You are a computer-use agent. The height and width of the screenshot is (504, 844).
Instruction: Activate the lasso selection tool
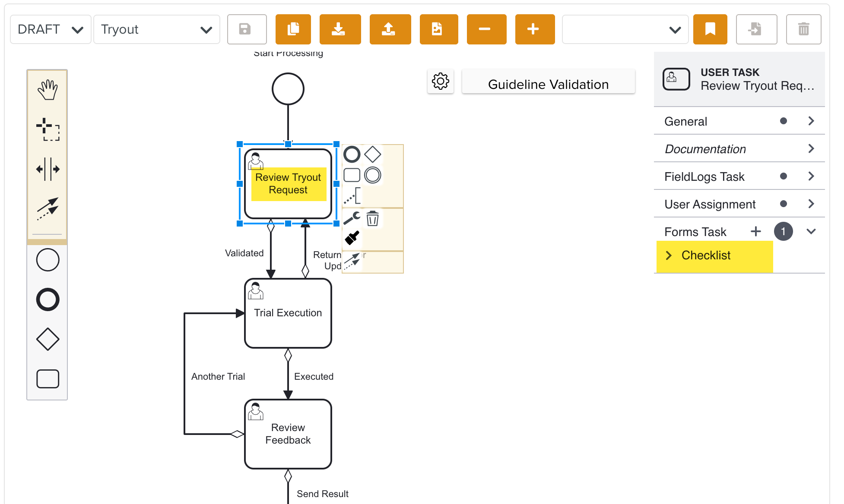(48, 129)
